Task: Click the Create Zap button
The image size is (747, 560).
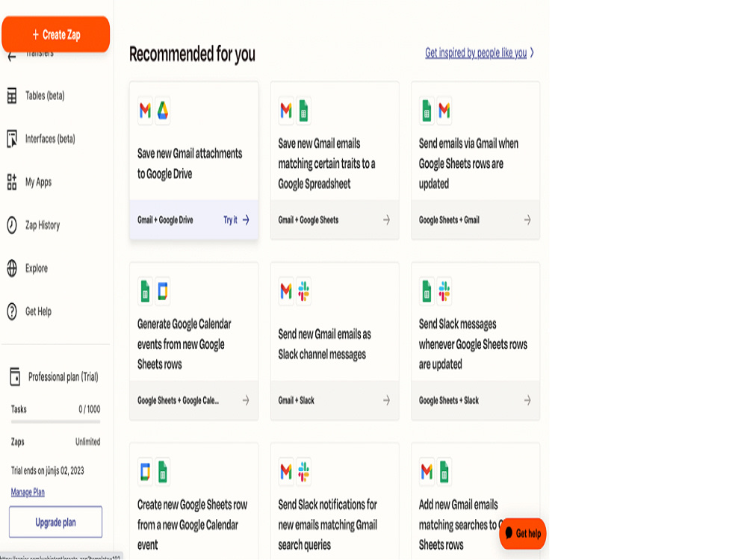Action: pyautogui.click(x=56, y=34)
